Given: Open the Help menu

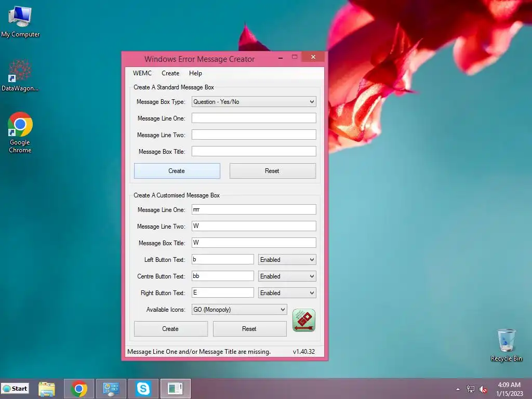Looking at the screenshot, I should [195, 73].
